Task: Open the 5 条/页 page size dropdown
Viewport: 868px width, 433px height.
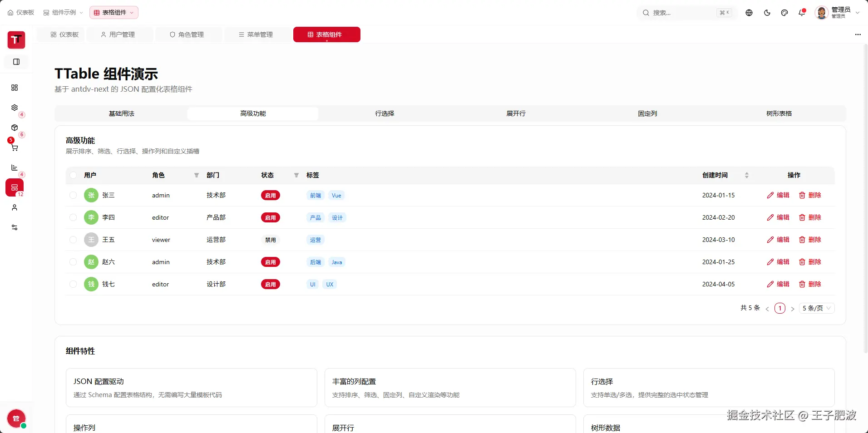Action: click(817, 308)
